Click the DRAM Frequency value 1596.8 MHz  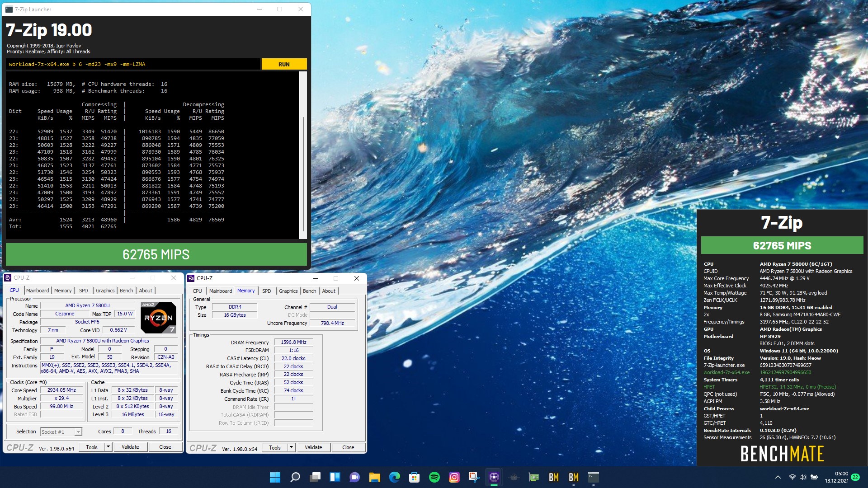293,342
